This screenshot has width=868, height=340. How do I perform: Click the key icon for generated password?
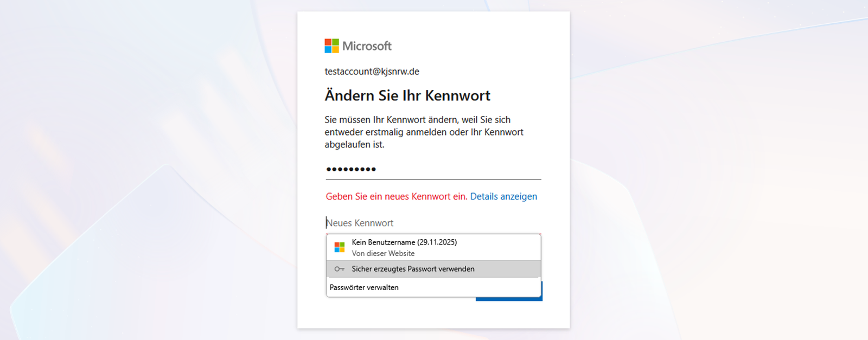click(340, 269)
